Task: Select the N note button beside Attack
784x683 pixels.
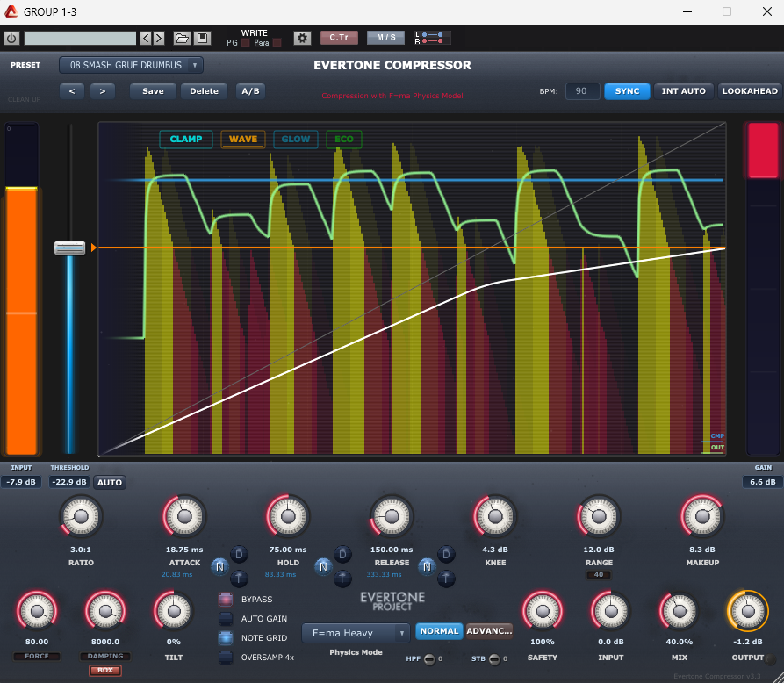Action: 219,567
